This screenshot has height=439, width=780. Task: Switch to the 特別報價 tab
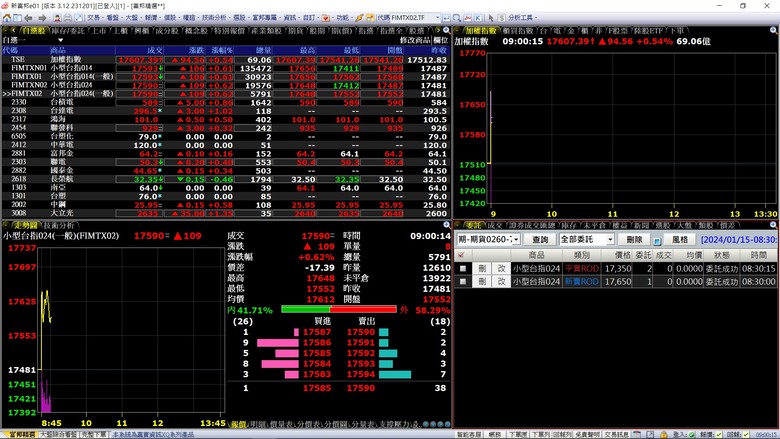pyautogui.click(x=230, y=31)
